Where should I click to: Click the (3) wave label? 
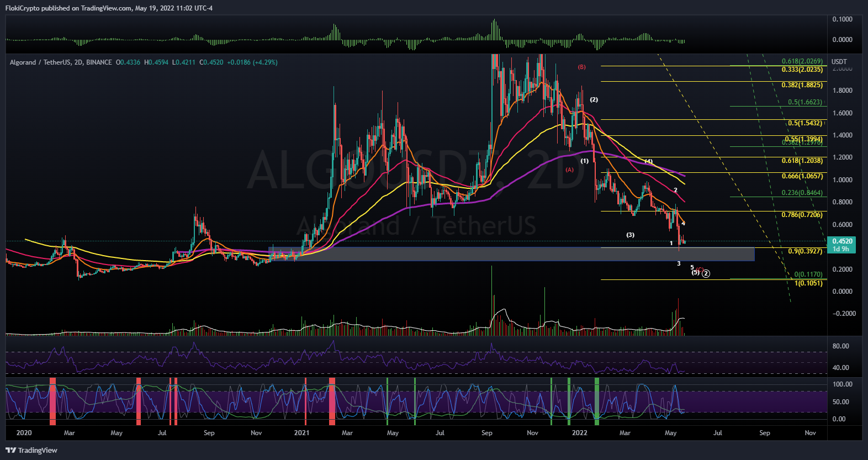630,235
